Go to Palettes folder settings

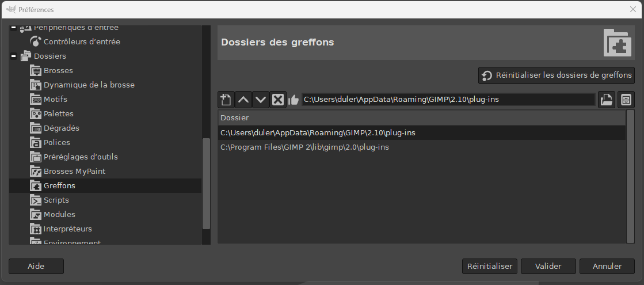[x=59, y=114]
